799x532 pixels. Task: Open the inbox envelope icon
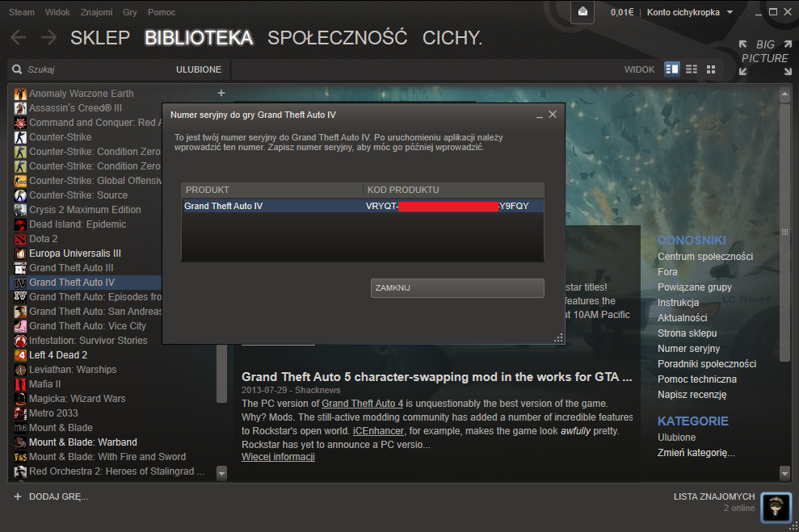click(582, 12)
